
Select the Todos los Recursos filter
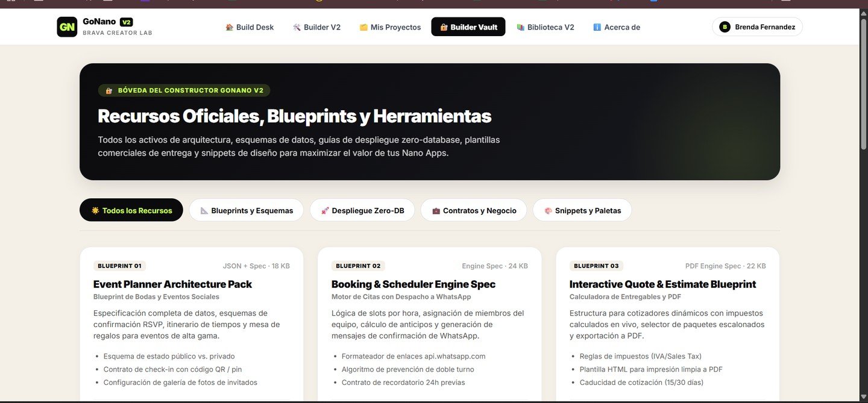[x=131, y=210]
